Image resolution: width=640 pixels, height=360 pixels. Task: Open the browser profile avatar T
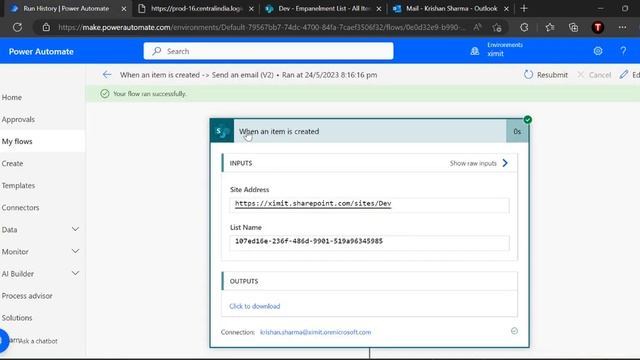coord(598,27)
